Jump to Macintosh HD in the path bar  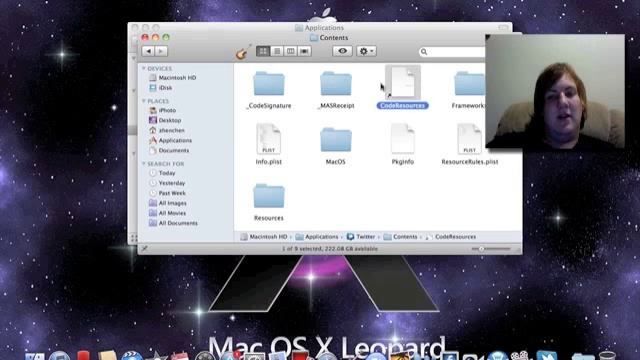264,237
